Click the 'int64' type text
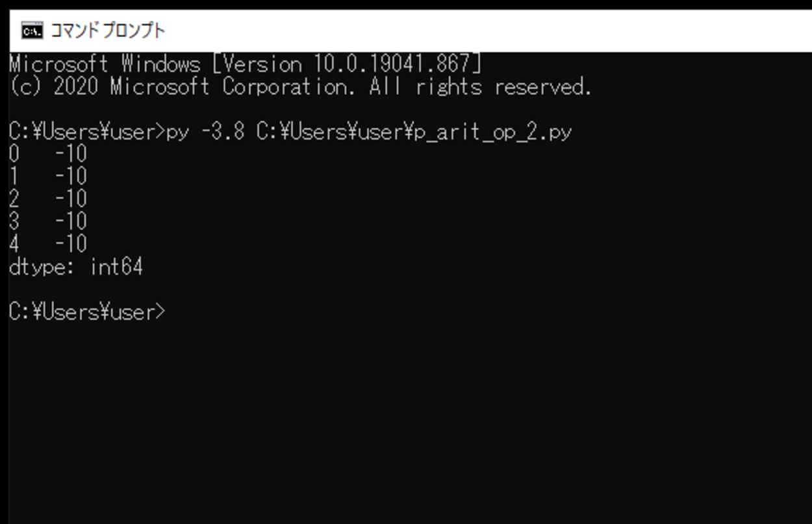This screenshot has height=524, width=812. (x=116, y=267)
